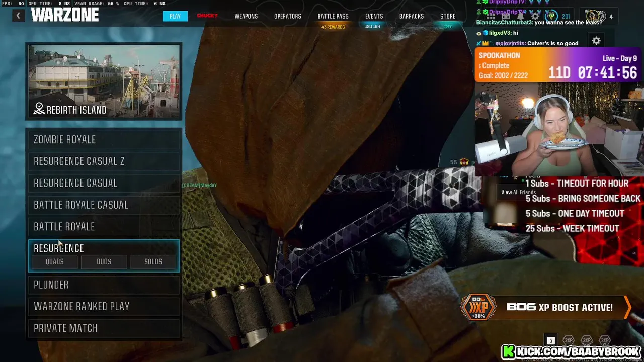Viewport: 644px width, 362px height.
Task: Activate the middle 2XP token icon
Action: (x=587, y=340)
